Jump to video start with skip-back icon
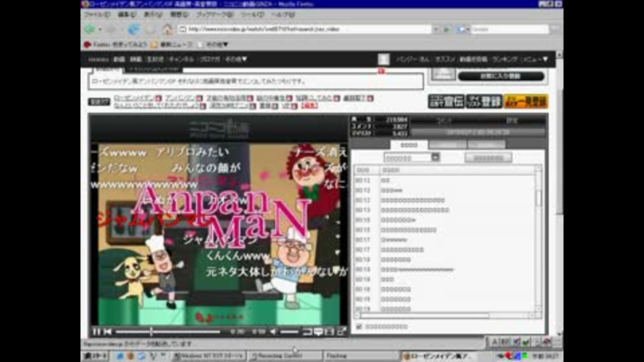 coord(108,331)
